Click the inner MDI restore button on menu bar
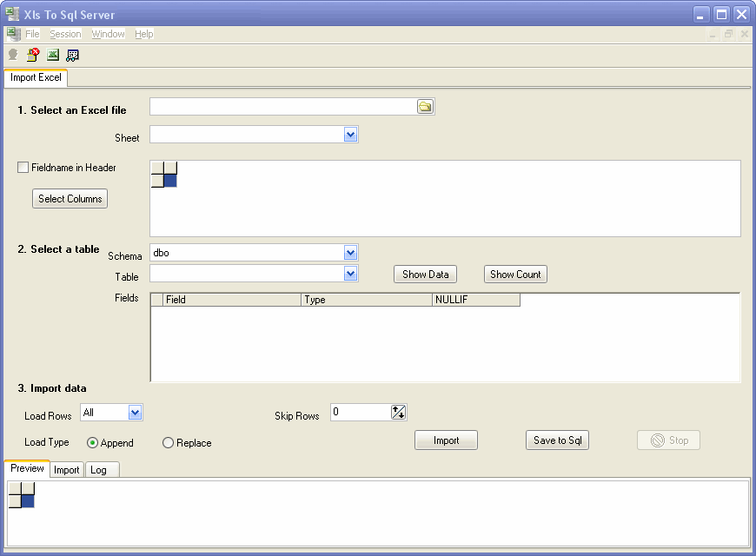756x556 pixels. point(728,34)
